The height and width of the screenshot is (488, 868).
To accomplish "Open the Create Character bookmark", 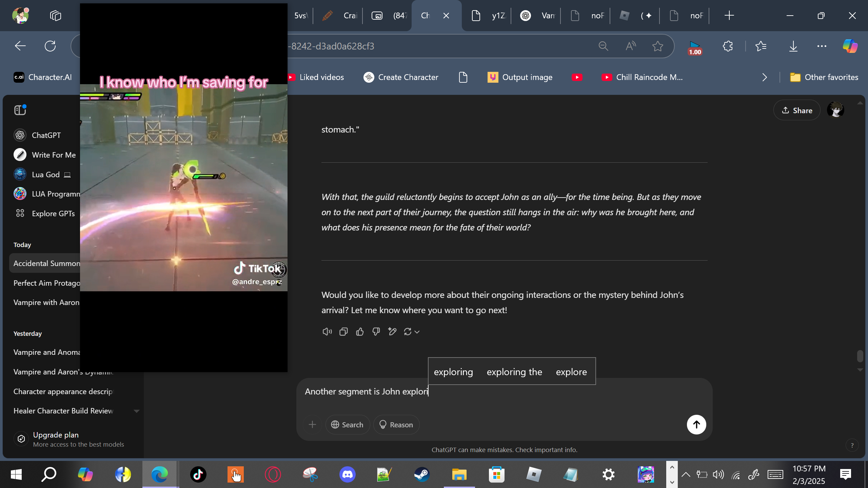I will (x=401, y=77).
